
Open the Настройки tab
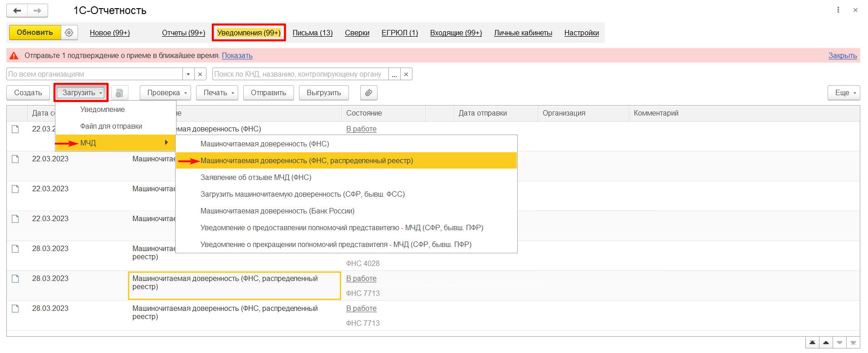point(582,33)
